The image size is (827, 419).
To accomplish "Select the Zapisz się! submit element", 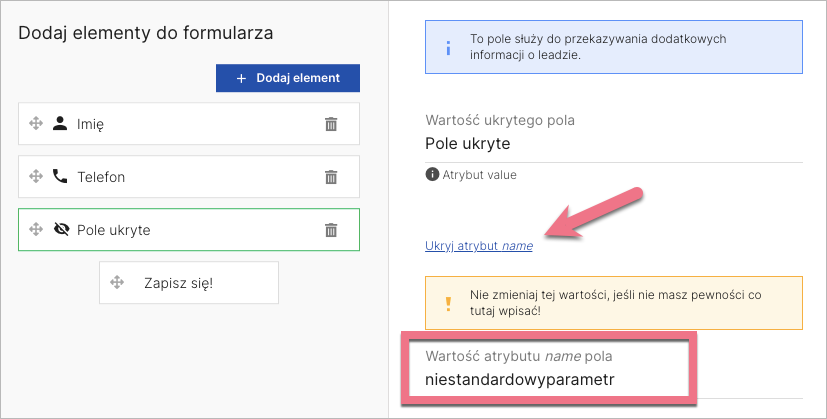I will [x=180, y=283].
